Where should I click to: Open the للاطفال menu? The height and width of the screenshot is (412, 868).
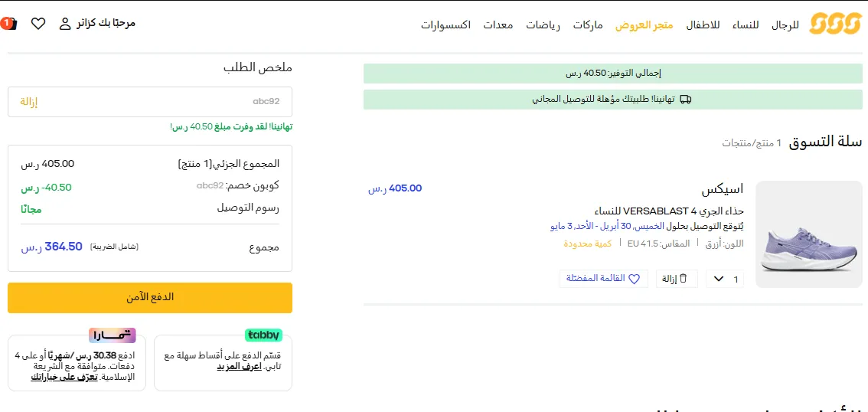click(703, 25)
